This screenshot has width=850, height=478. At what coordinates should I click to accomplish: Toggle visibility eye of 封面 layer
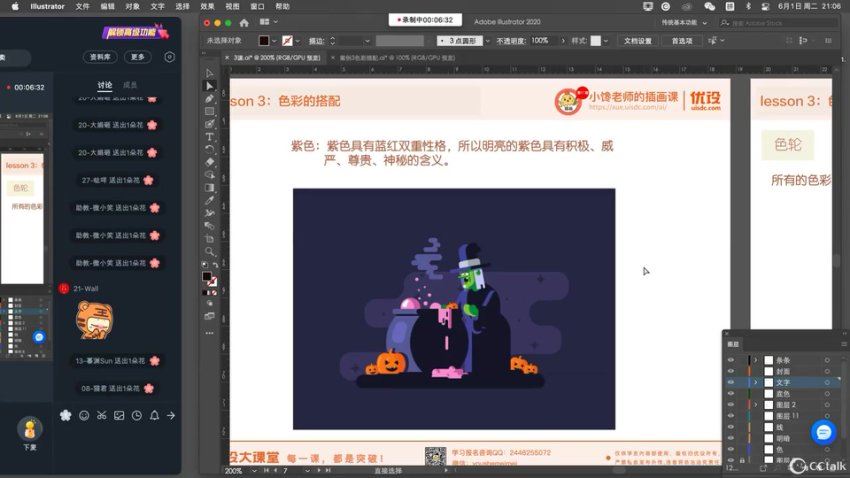(x=731, y=371)
